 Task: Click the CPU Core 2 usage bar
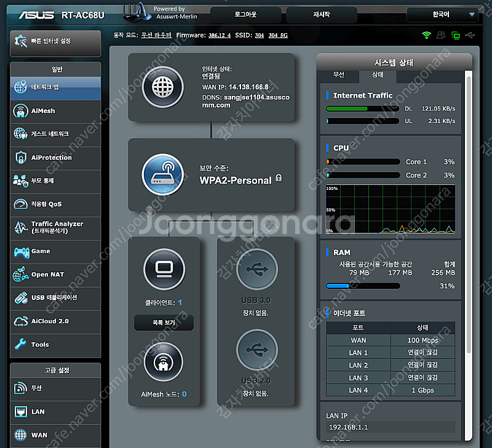363,175
